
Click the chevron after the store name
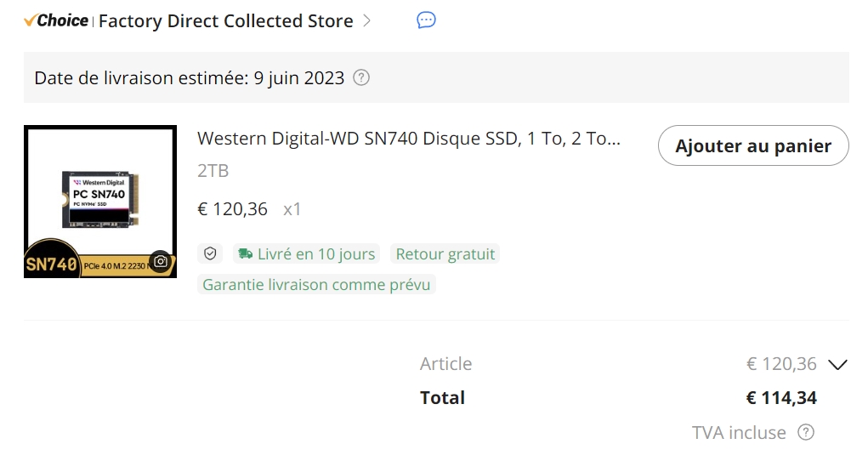[x=367, y=20]
